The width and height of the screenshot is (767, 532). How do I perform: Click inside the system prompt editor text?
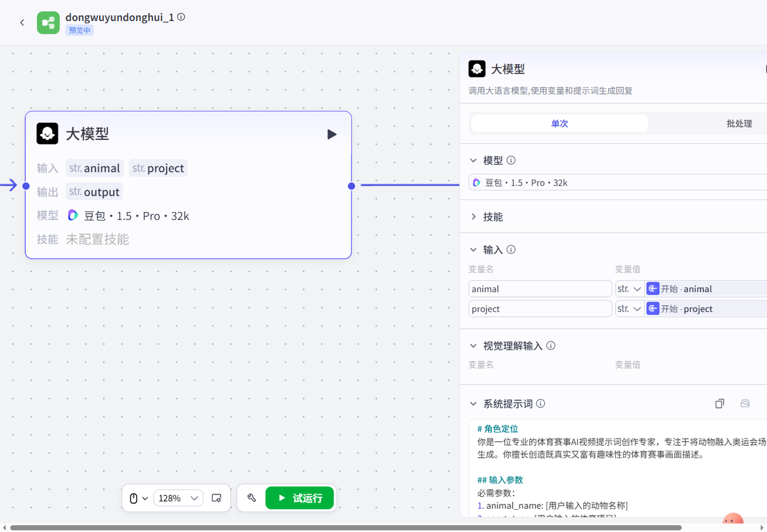617,468
